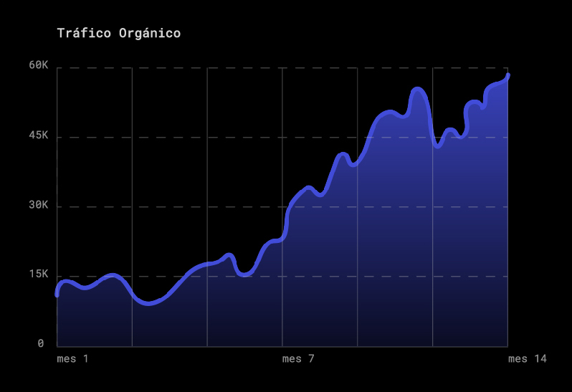The image size is (572, 392).
Task: Click the highest peak before the big dip
Action: 417,89
